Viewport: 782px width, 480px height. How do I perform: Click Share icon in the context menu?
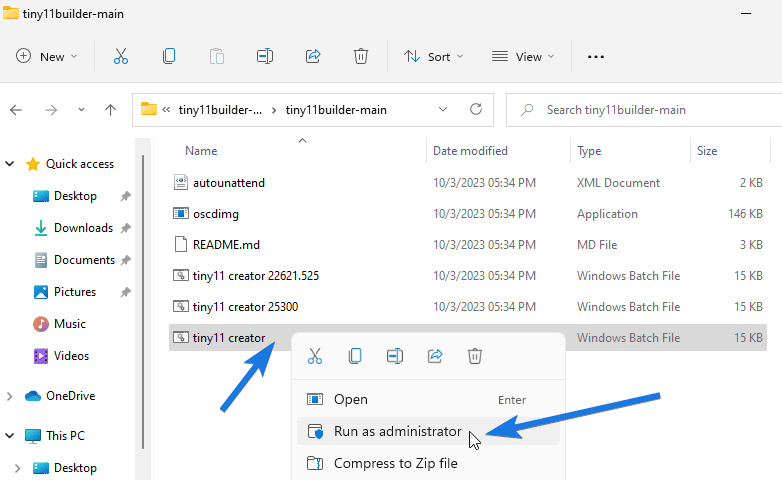pos(435,356)
